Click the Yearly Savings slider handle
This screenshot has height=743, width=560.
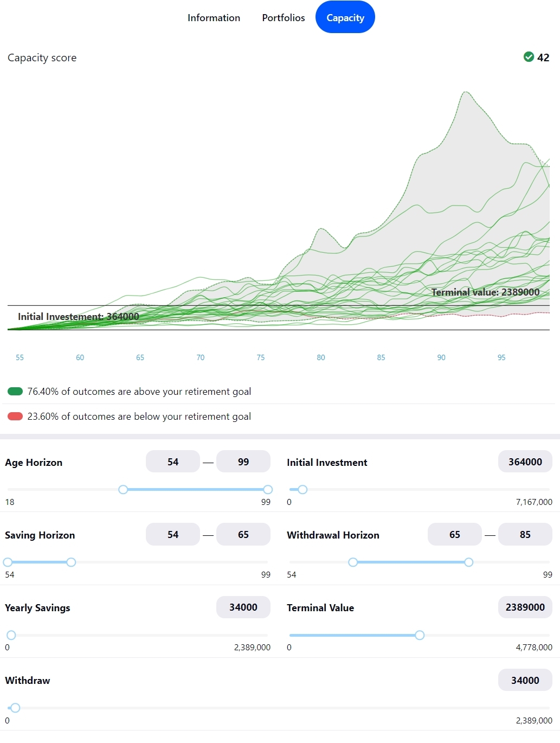click(11, 635)
